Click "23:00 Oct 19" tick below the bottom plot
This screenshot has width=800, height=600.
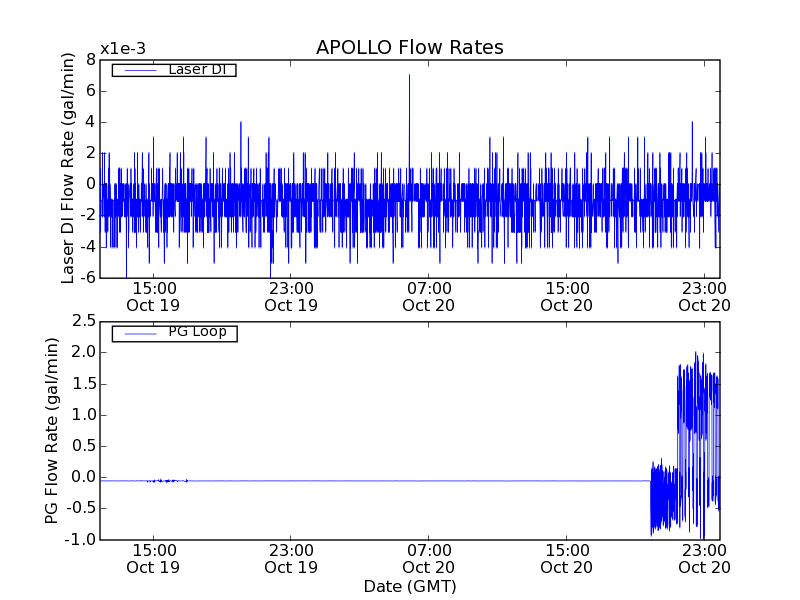point(292,558)
